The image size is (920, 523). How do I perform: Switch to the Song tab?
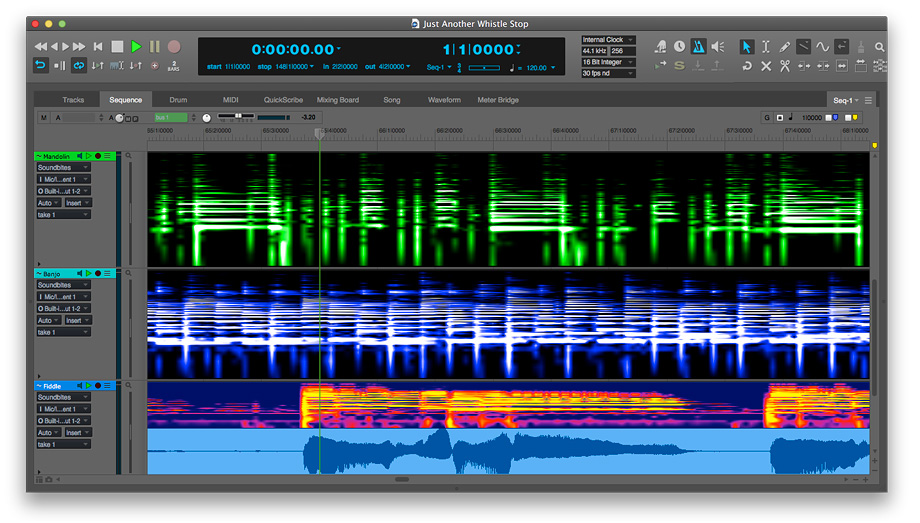(x=392, y=100)
